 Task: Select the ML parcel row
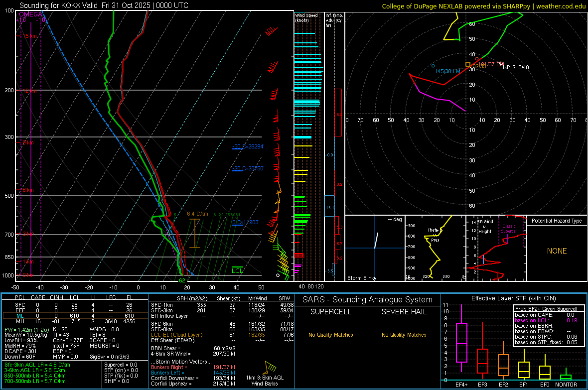point(75,316)
